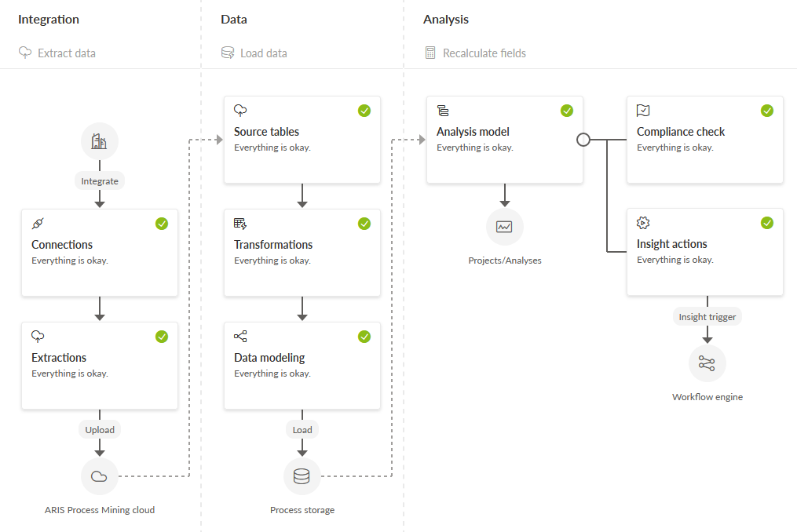Click the Workflow engine icon

(707, 363)
